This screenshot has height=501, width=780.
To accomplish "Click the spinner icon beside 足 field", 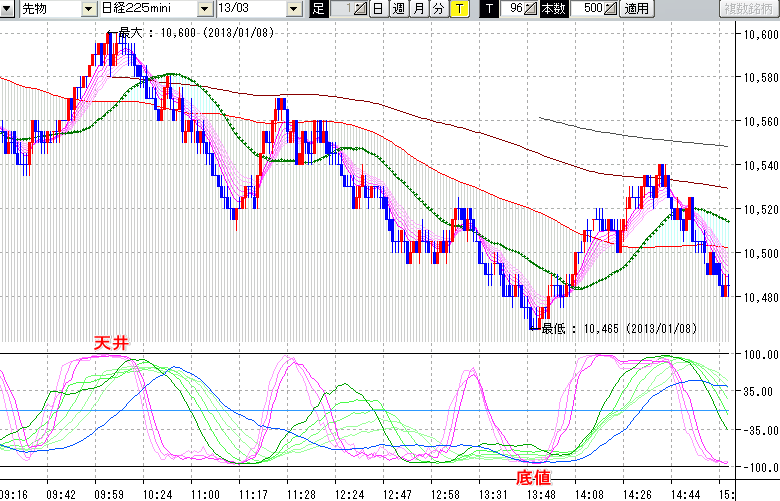I will [x=361, y=9].
